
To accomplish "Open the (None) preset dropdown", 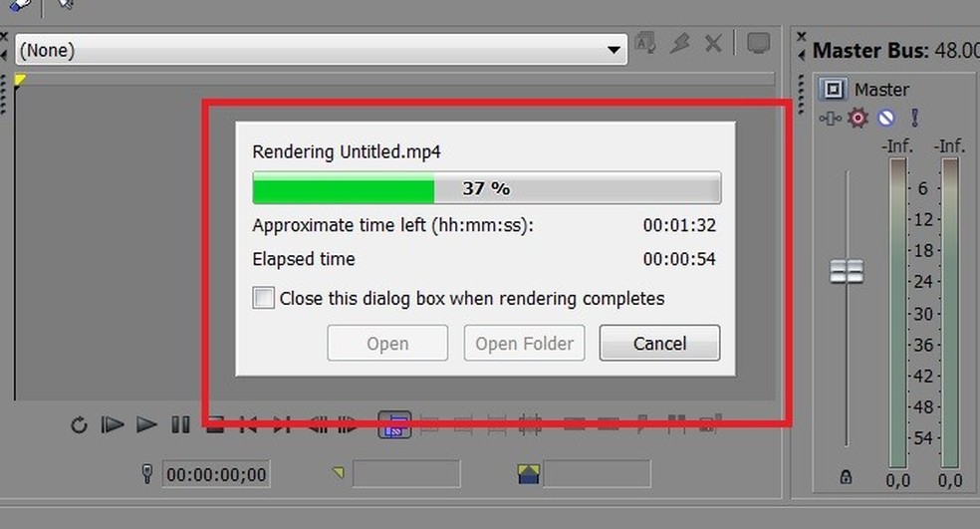I will (x=321, y=50).
